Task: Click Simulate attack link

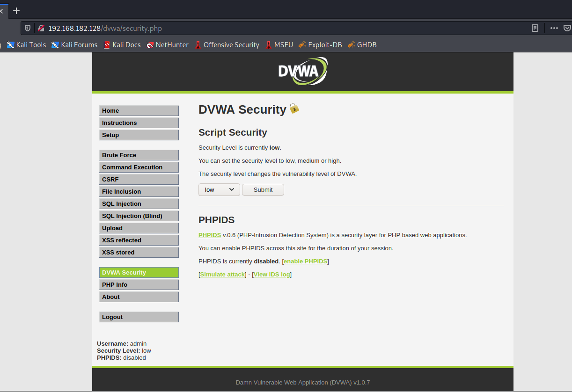Action: click(222, 274)
